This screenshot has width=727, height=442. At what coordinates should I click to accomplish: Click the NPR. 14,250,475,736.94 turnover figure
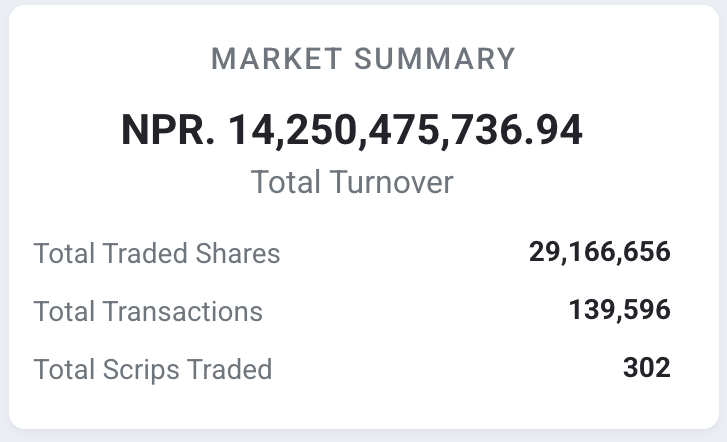(x=351, y=130)
